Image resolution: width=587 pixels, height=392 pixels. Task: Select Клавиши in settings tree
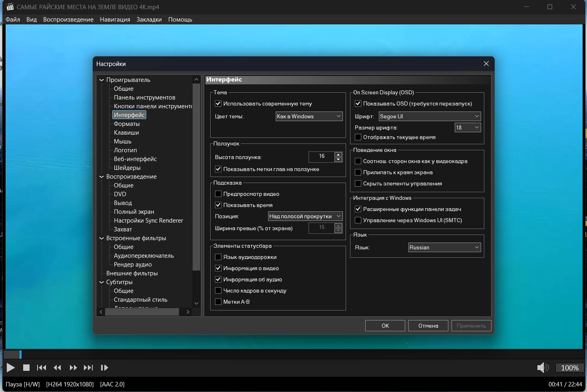point(126,133)
